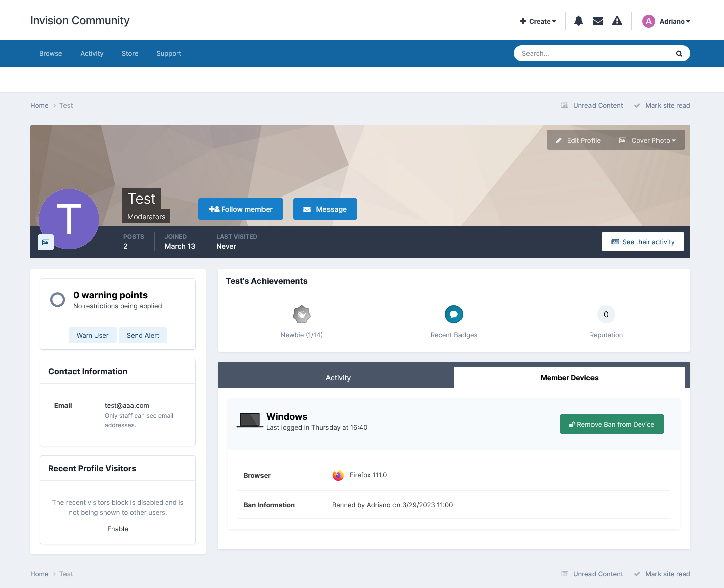Click the Follow member button
The height and width of the screenshot is (588, 724).
(x=240, y=209)
